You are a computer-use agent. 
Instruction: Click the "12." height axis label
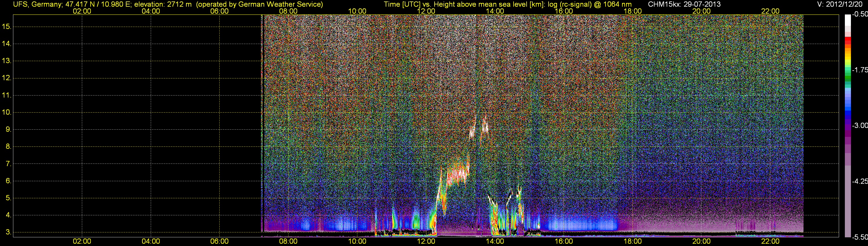(6, 78)
